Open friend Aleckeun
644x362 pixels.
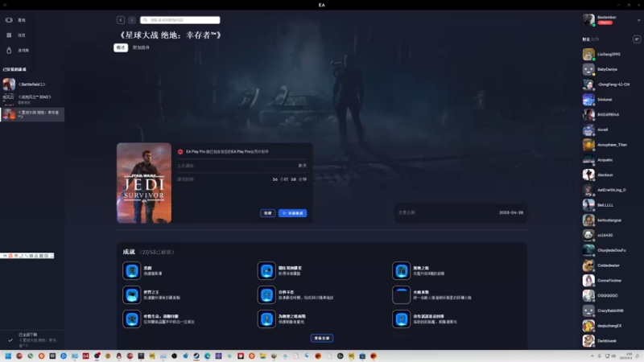coord(610,175)
